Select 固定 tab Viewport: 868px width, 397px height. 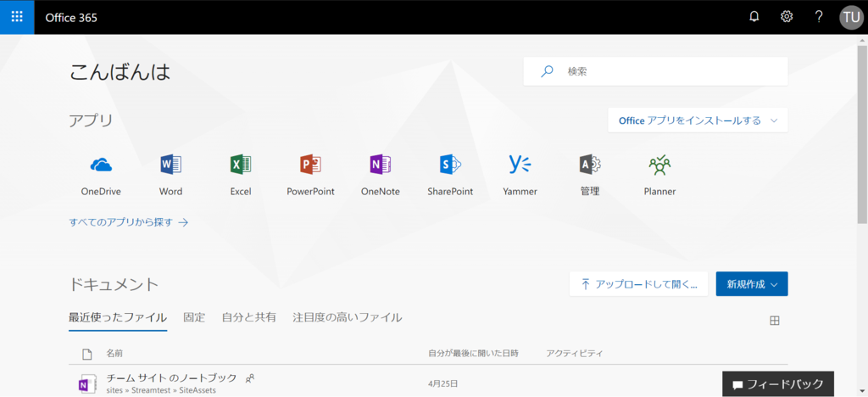point(194,318)
